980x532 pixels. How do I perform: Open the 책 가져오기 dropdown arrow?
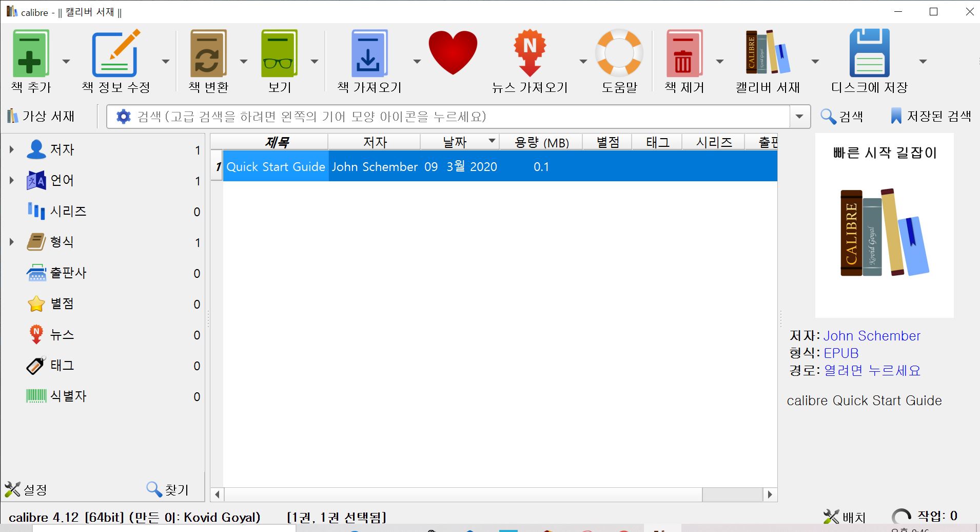click(417, 61)
